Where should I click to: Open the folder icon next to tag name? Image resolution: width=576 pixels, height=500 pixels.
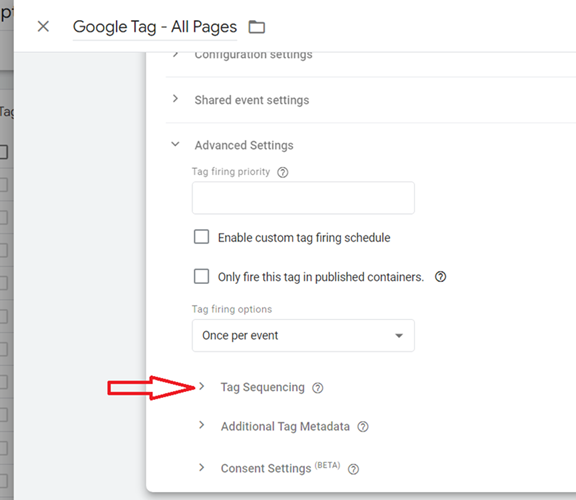point(257,27)
